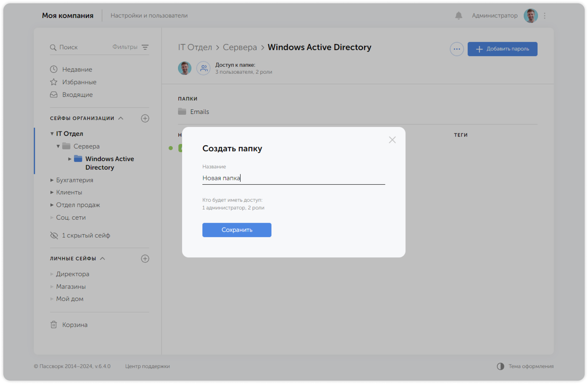Image resolution: width=588 pixels, height=384 pixels.
Task: Click the Название folder name field
Action: tap(293, 178)
